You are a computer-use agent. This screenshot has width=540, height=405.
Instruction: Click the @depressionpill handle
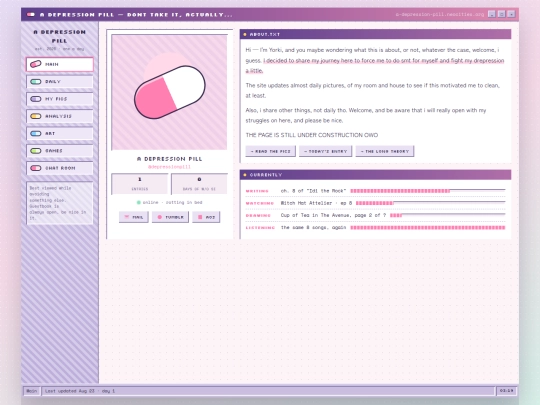pyautogui.click(x=169, y=167)
